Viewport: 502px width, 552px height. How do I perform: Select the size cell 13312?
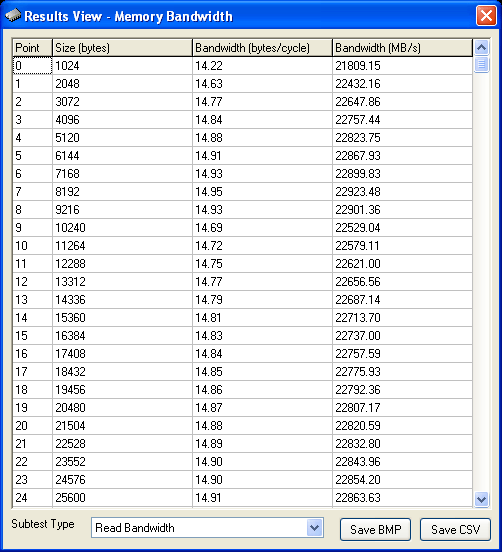click(122, 282)
